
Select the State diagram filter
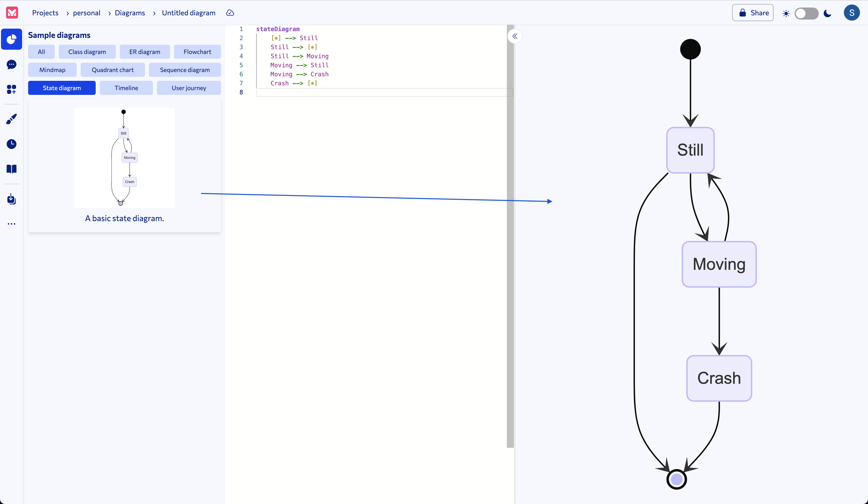tap(62, 88)
